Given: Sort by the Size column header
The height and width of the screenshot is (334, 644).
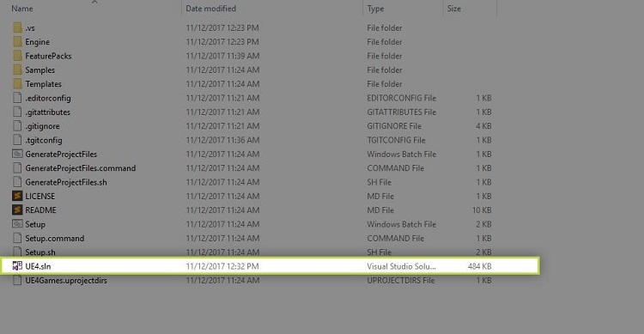Looking at the screenshot, I should (454, 9).
